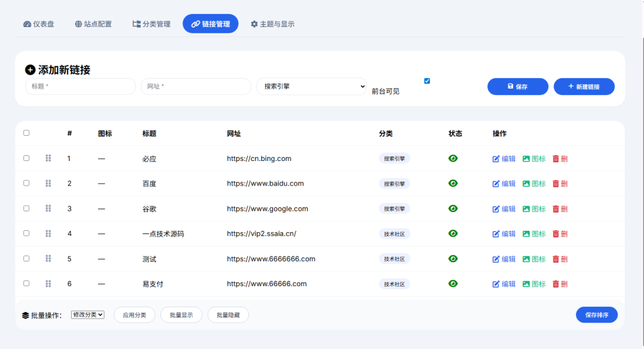Click drag handle of 百度 row
Screen dimensions: 644x349
pyautogui.click(x=48, y=183)
